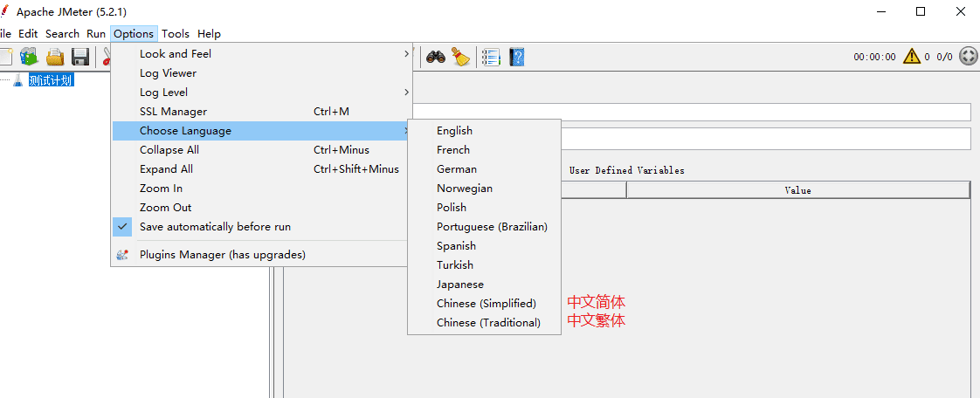Click the flask icon beside 测试计划
The width and height of the screenshot is (980, 398).
[x=17, y=80]
